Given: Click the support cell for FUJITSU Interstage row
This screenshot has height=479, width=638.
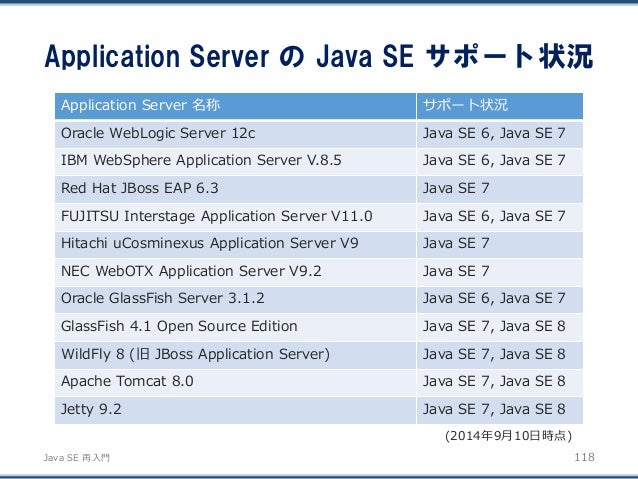Looking at the screenshot, I should coord(500,217).
